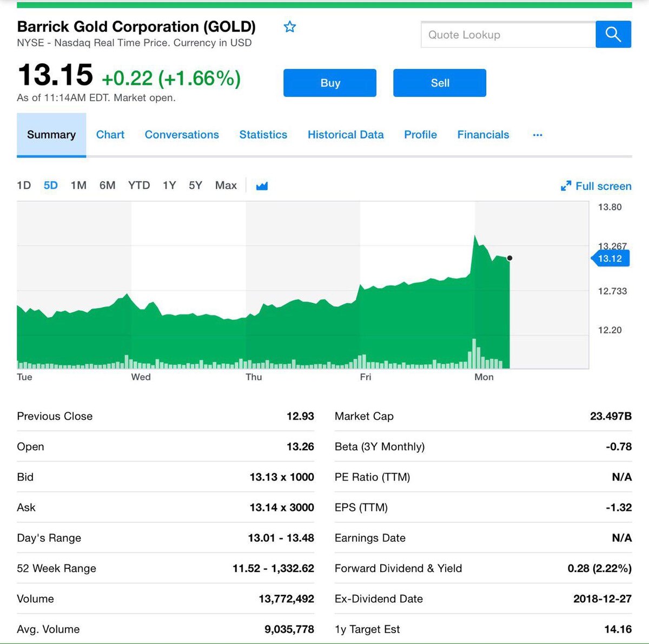Click Avg. Volume value 9,035,778
Screen dimensions: 649x644
pyautogui.click(x=289, y=629)
